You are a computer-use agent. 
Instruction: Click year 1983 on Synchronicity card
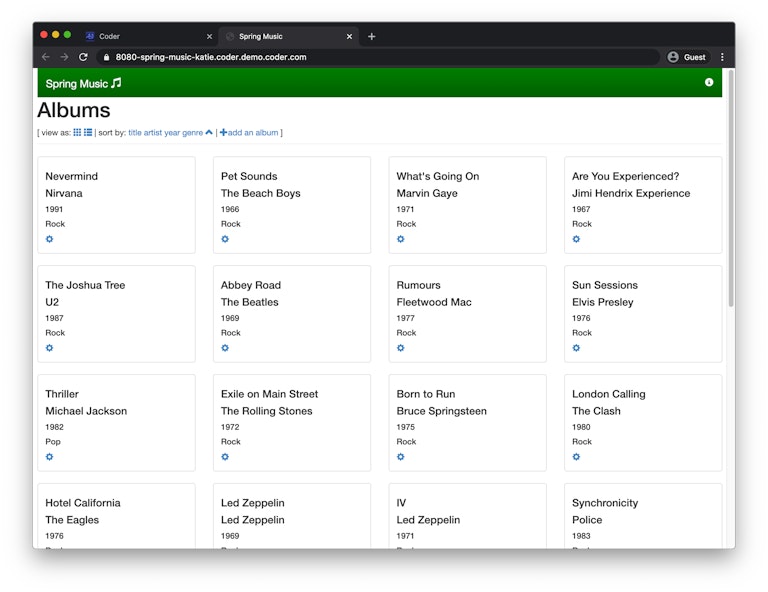point(581,536)
